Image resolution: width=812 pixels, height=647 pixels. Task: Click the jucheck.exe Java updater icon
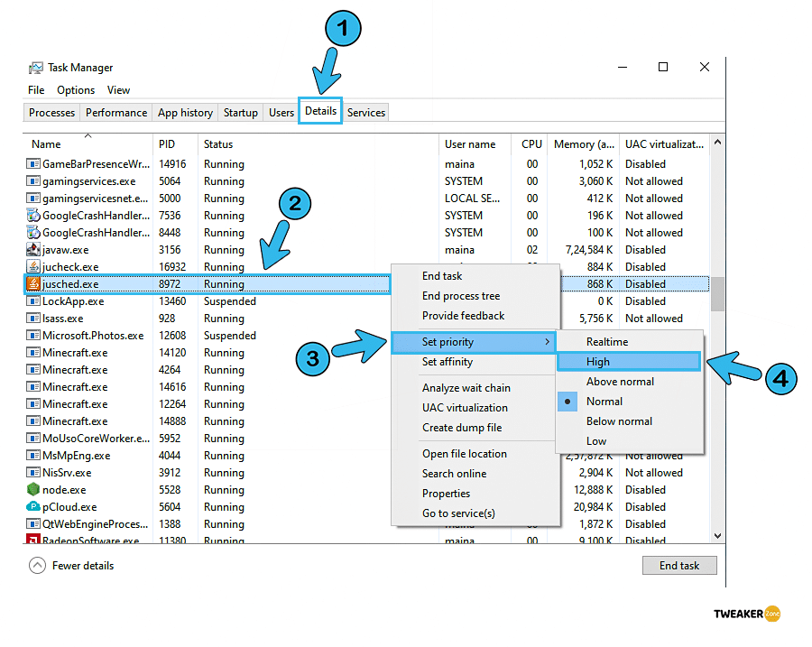33,267
